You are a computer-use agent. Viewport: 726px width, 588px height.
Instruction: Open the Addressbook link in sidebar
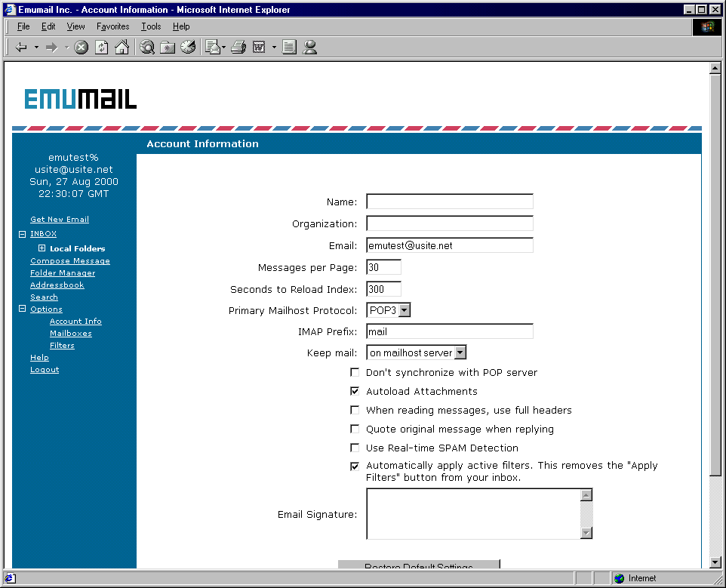pos(57,285)
